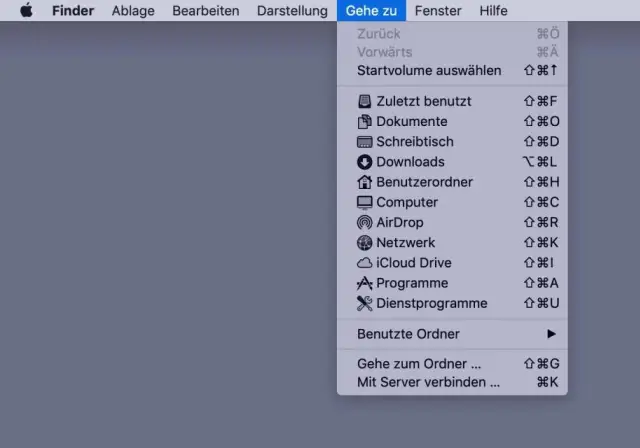Screen dimensions: 640x448
Task: Open the Hilfe menu
Action: [493, 11]
